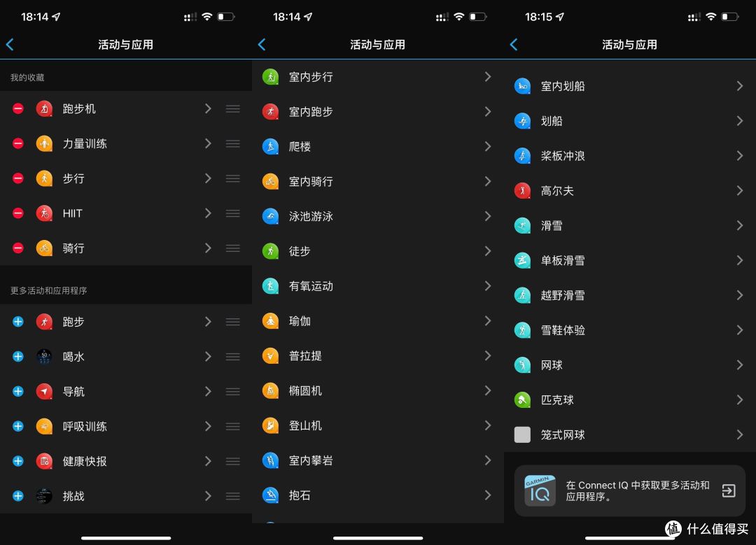Select the 雪鞋体验 snowshoe row label
Viewport: 756px width, 545px height.
tap(563, 330)
